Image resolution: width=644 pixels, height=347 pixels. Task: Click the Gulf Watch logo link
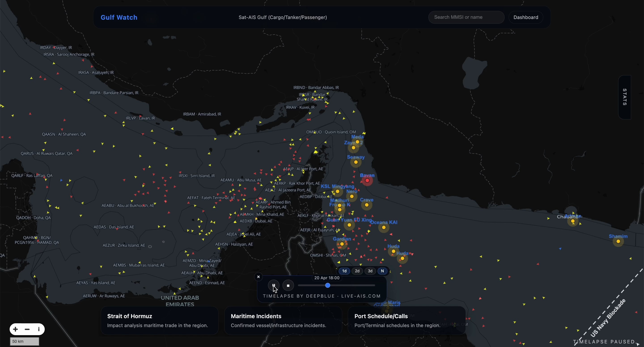click(x=119, y=17)
